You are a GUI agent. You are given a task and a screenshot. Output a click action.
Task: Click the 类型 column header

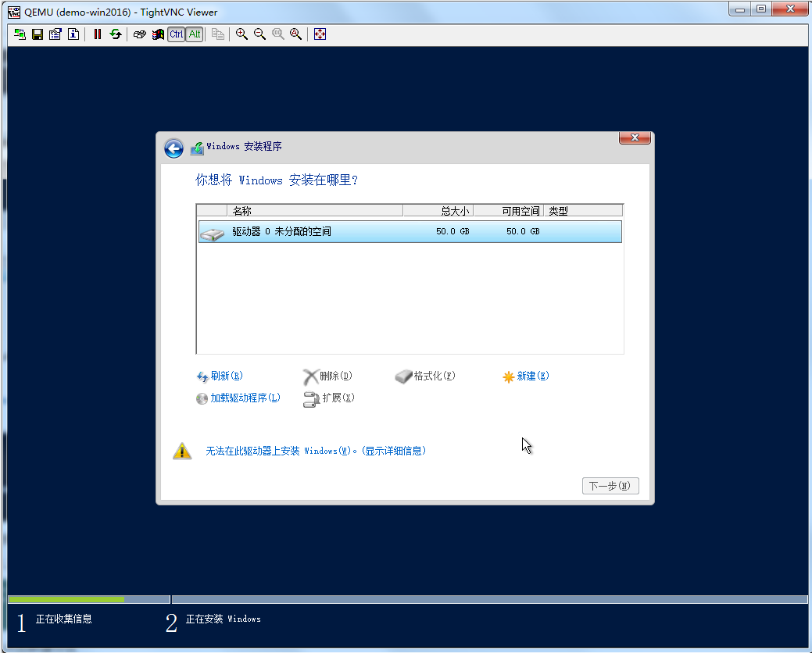pyautogui.click(x=583, y=211)
